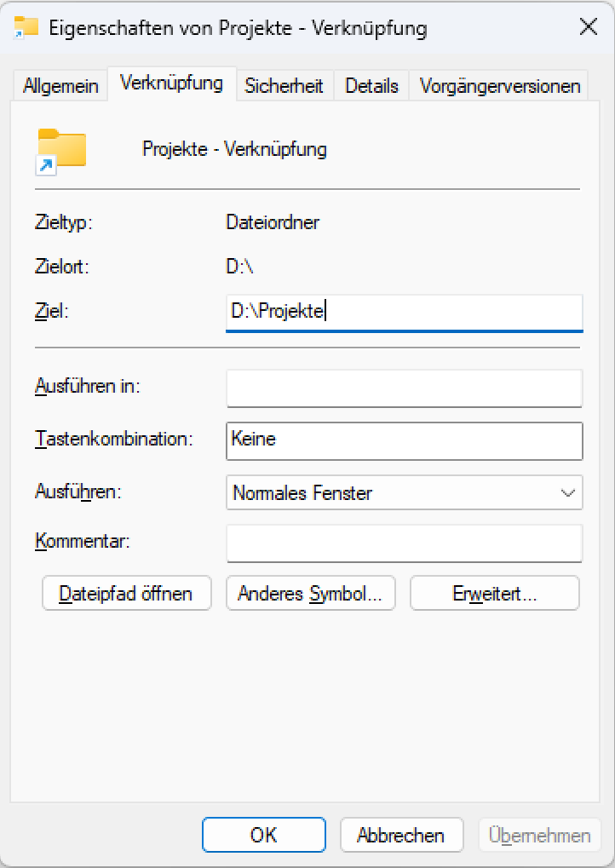Open the Anderes Symbol... dialog
615x868 pixels.
pyautogui.click(x=310, y=594)
